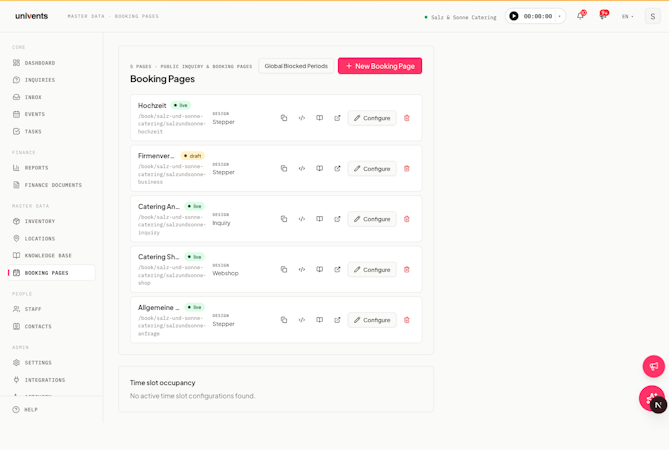This screenshot has width=669, height=450.
Task: Delete the Firmenver... draft page
Action: (407, 168)
